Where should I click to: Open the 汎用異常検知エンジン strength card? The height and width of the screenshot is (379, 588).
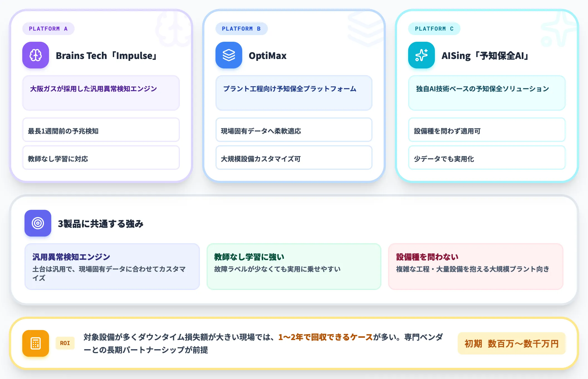112,267
